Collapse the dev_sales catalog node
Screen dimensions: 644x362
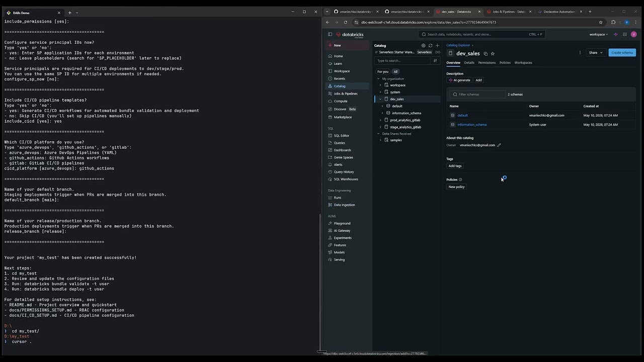pos(380,99)
